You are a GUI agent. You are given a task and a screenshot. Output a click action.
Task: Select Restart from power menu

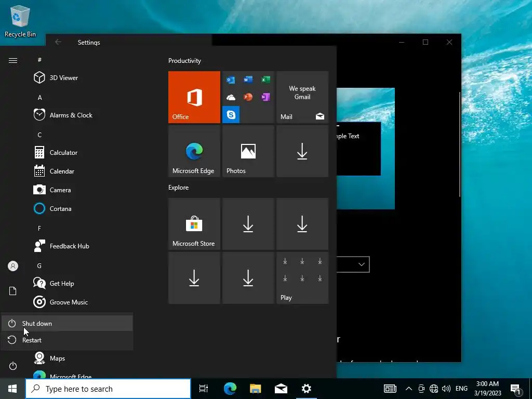point(67,340)
